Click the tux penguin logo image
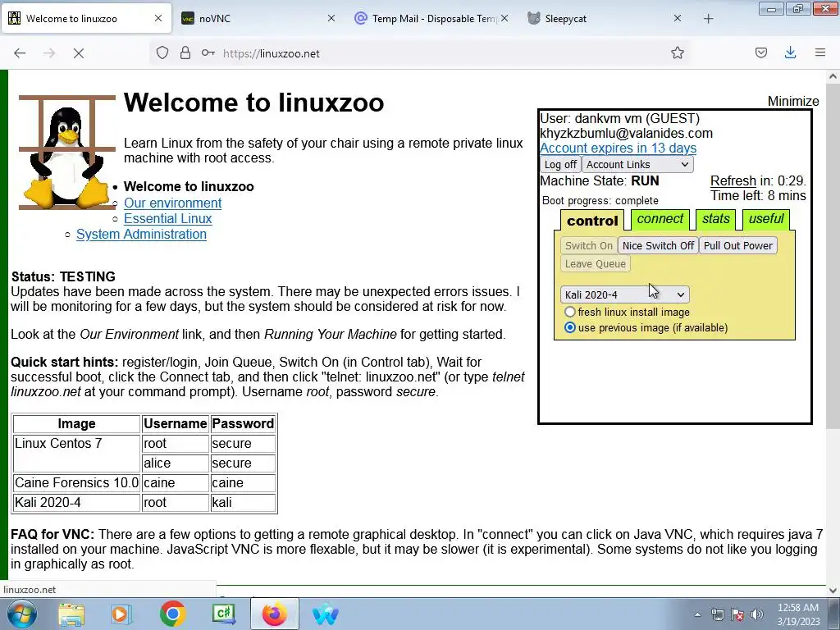This screenshot has width=840, height=630. (67, 153)
